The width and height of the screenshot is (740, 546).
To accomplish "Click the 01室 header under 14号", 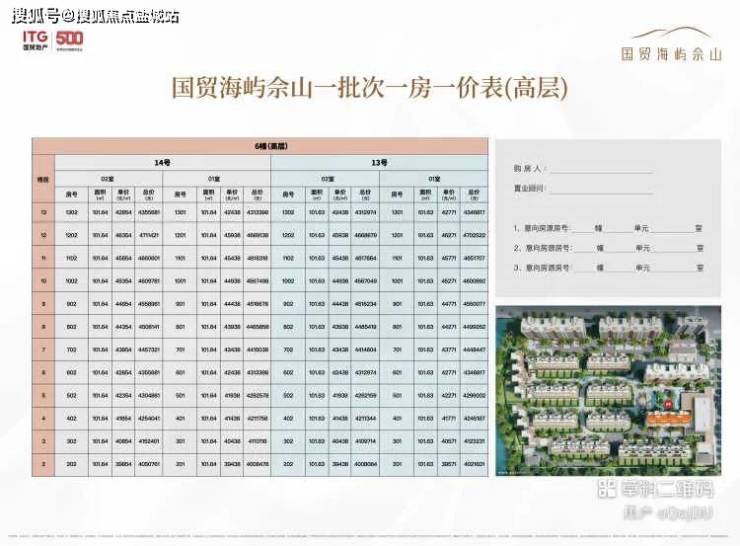I will (215, 179).
